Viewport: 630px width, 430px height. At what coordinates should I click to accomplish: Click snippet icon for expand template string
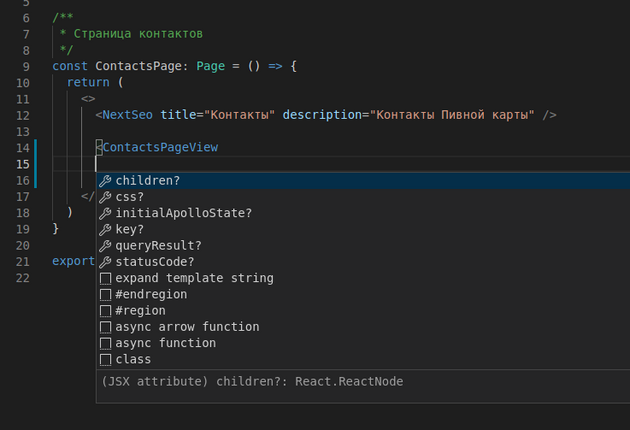(105, 278)
